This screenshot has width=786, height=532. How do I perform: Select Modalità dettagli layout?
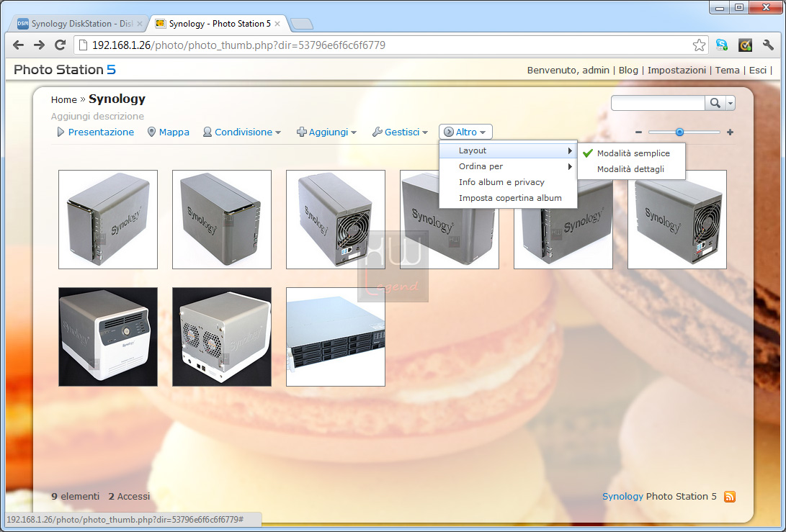point(632,169)
